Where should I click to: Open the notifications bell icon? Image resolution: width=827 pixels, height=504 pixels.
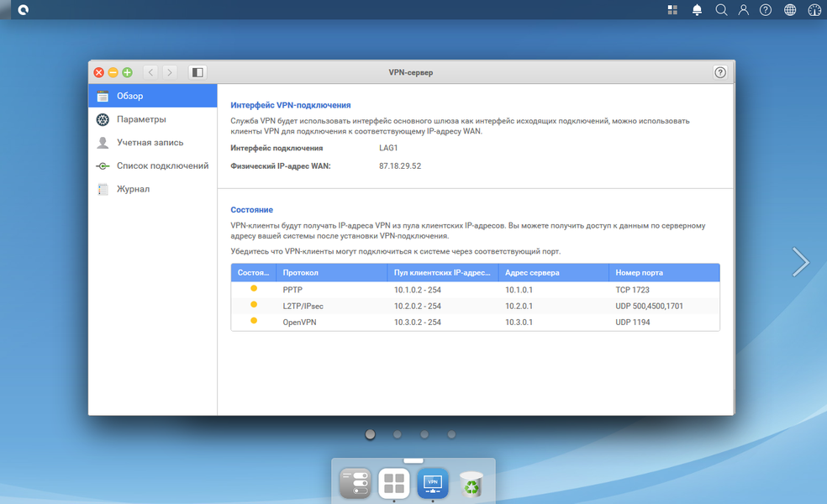pyautogui.click(x=697, y=9)
